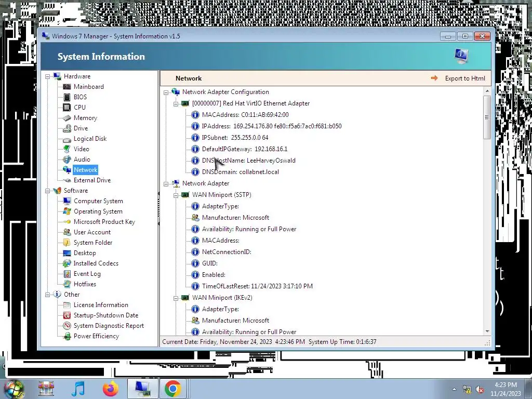The width and height of the screenshot is (532, 399).
Task: Click the Installed Codecs icon
Action: point(67,263)
